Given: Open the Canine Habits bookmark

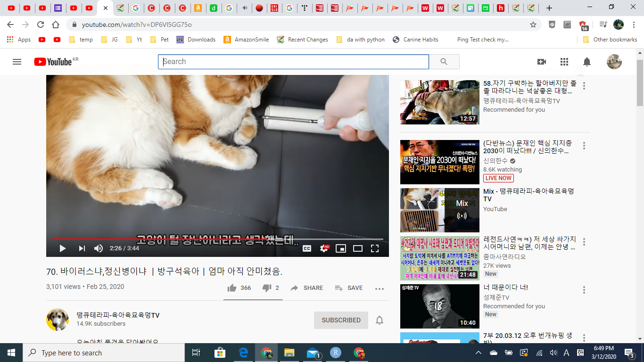Looking at the screenshot, I should [x=415, y=40].
